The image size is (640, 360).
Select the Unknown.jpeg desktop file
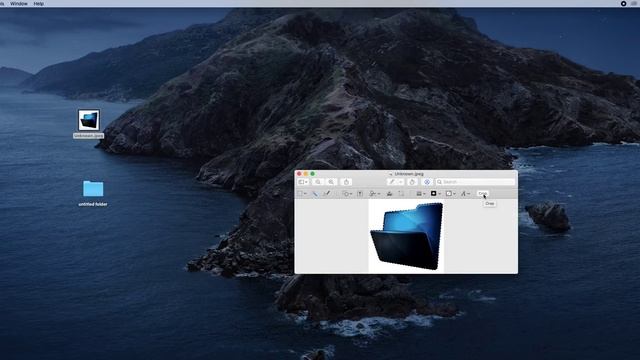[89, 124]
